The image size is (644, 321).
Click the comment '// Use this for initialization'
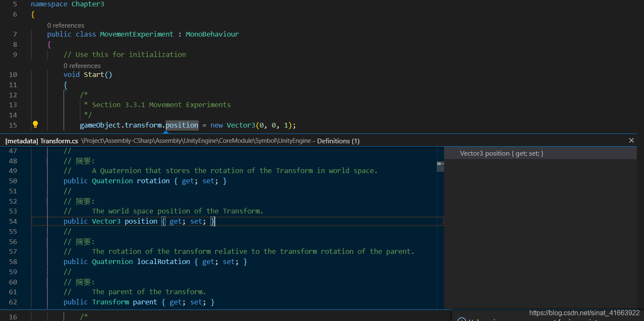pyautogui.click(x=125, y=54)
